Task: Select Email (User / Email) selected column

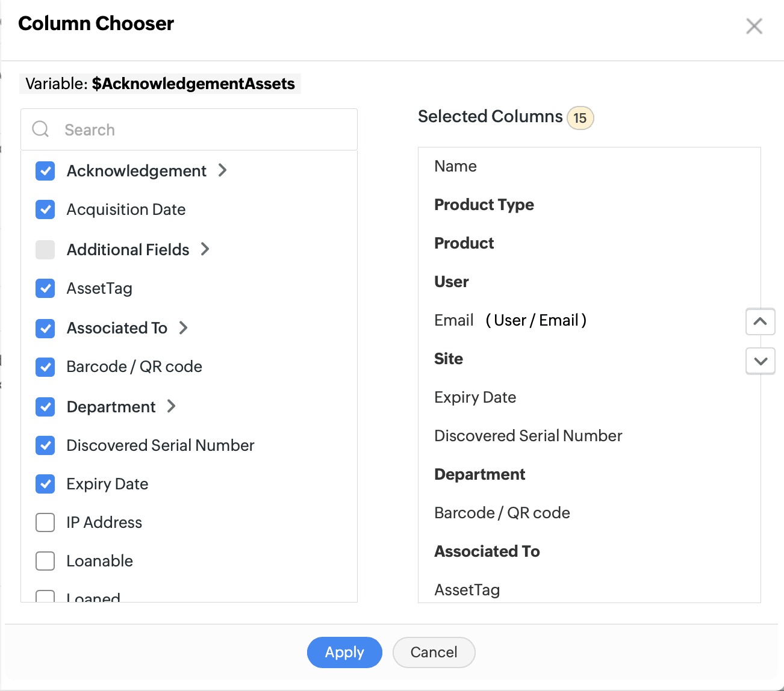Action: tap(510, 320)
